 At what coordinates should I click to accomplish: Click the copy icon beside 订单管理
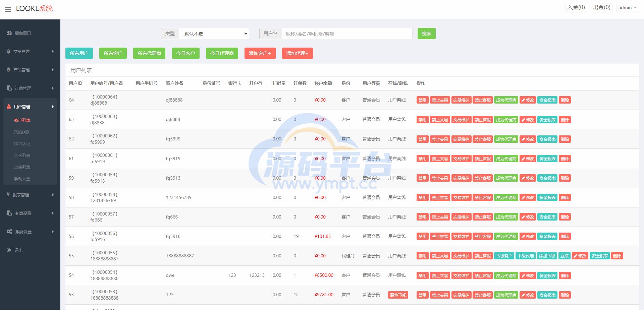[9, 88]
